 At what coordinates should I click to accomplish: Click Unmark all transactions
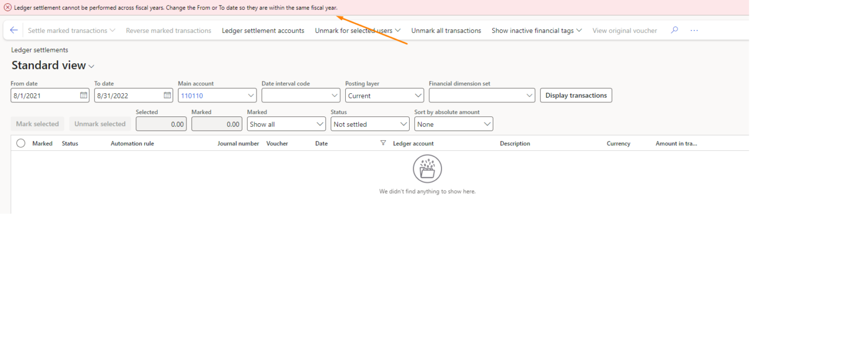446,31
